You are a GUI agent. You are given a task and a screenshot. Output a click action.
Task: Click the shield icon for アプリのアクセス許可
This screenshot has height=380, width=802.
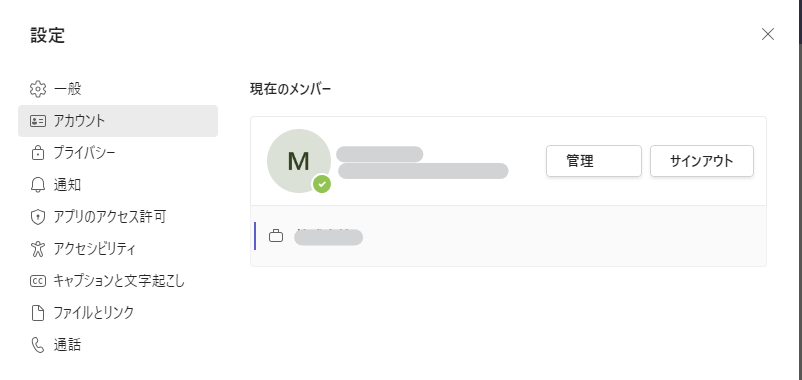tap(38, 217)
